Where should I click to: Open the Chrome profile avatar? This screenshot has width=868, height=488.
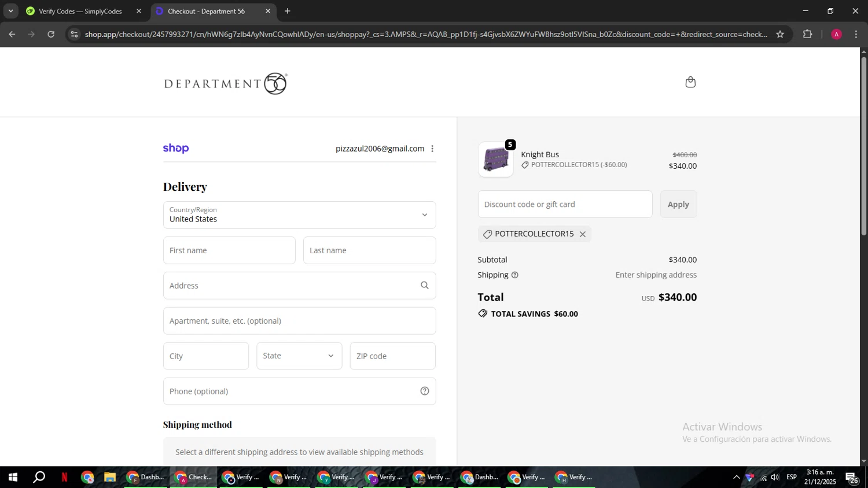(836, 34)
